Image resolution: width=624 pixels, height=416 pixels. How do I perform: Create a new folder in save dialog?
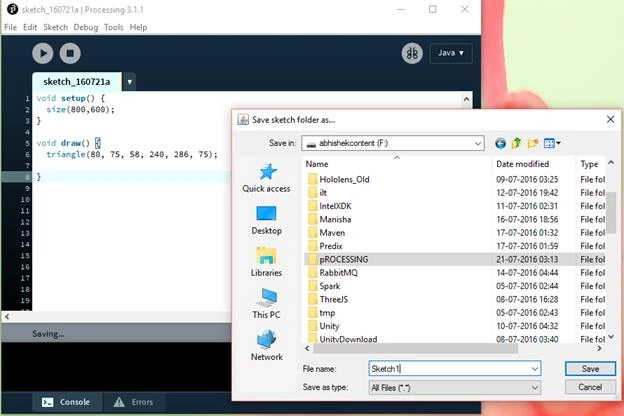[x=533, y=143]
